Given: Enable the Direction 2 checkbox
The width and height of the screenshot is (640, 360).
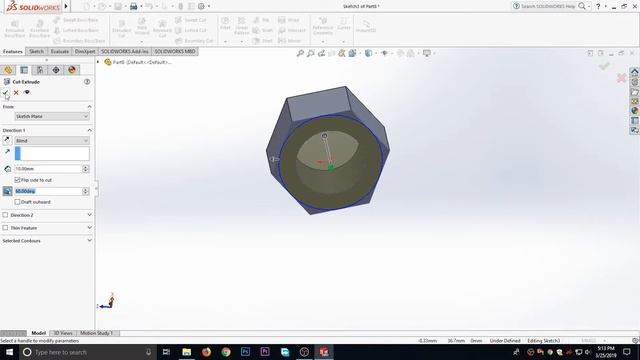Looking at the screenshot, I should [x=5, y=215].
